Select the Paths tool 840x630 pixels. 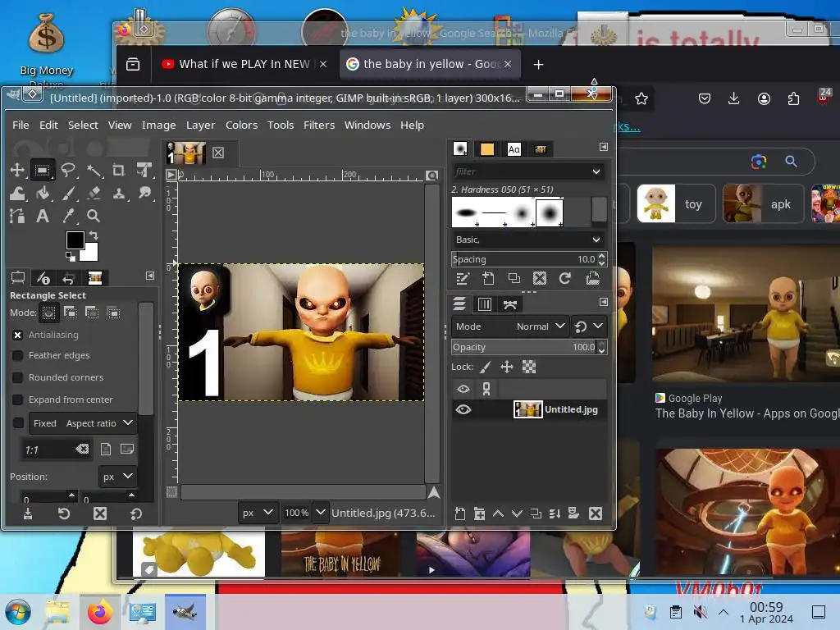pyautogui.click(x=17, y=216)
